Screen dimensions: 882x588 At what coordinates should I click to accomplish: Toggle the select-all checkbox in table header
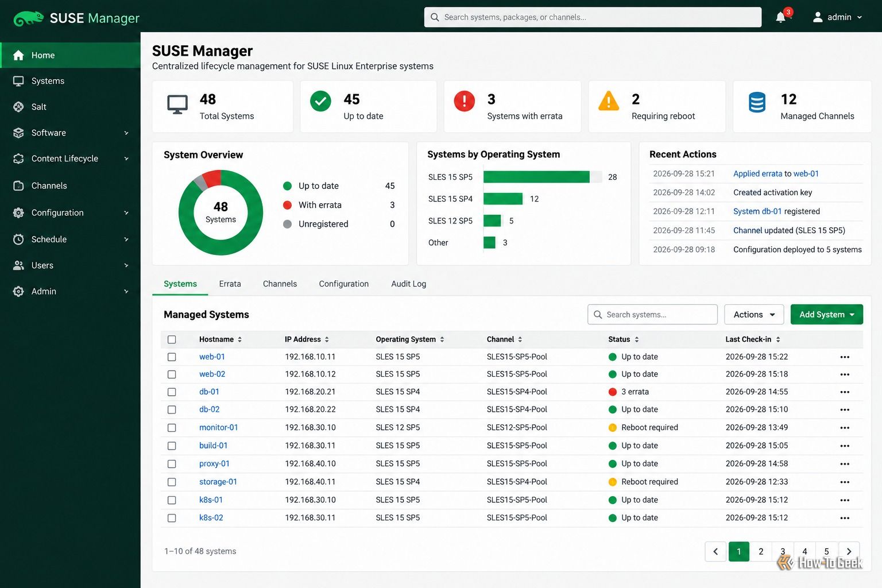click(172, 339)
